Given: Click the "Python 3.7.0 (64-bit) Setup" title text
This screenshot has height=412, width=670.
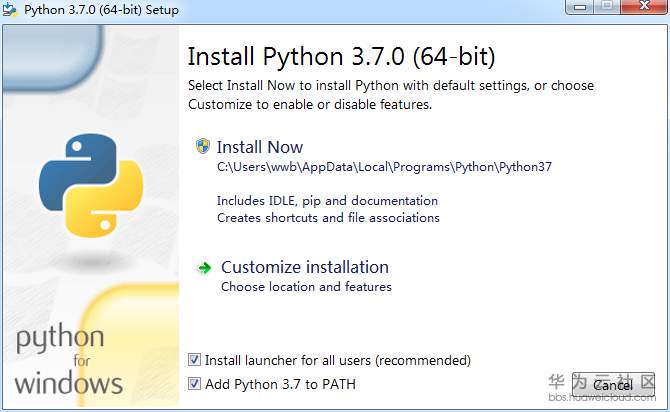Looking at the screenshot, I should (x=102, y=10).
